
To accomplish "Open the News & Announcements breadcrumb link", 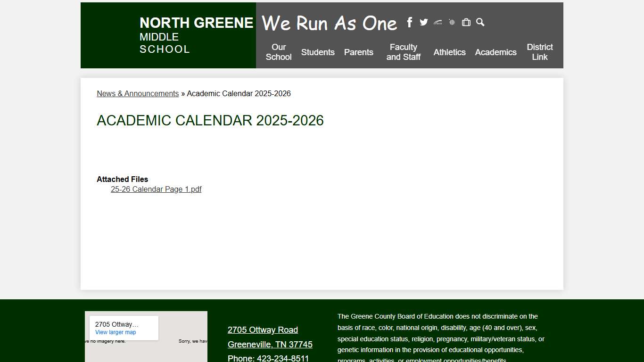I will (x=137, y=93).
